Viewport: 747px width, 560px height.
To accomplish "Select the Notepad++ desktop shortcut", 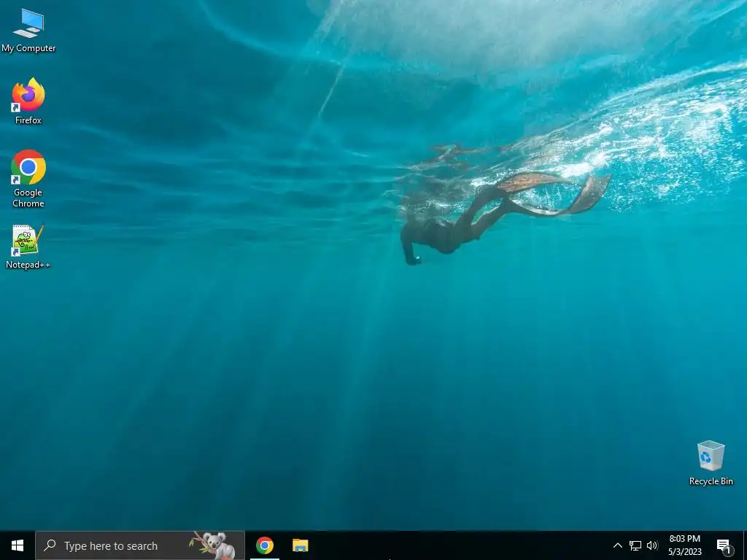I will pyautogui.click(x=28, y=246).
